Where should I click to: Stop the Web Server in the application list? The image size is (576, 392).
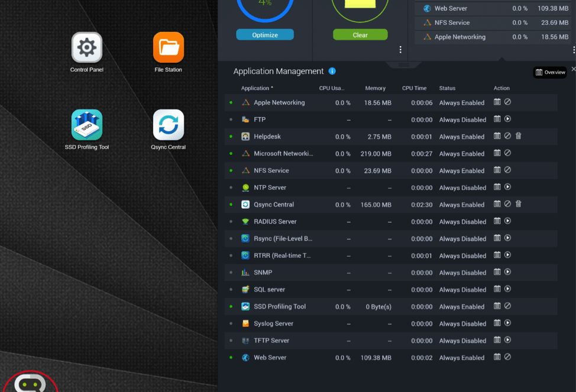(x=507, y=357)
